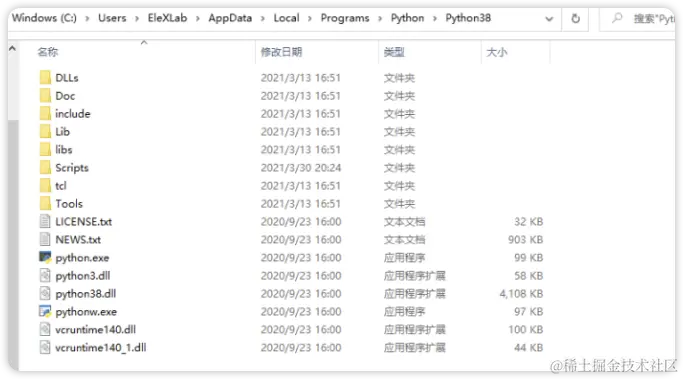Click the left pane scrollbar thumb
This screenshot has width=683, height=379.
13,244
